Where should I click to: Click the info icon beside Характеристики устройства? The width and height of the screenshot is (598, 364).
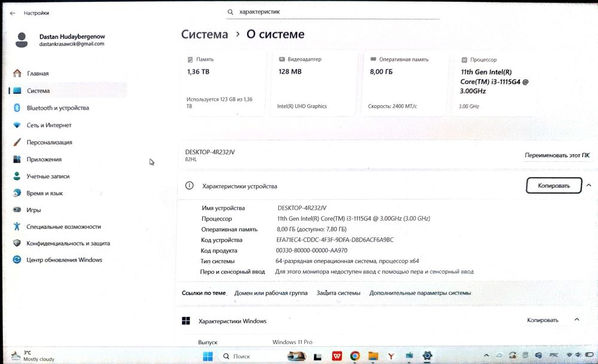pos(189,186)
